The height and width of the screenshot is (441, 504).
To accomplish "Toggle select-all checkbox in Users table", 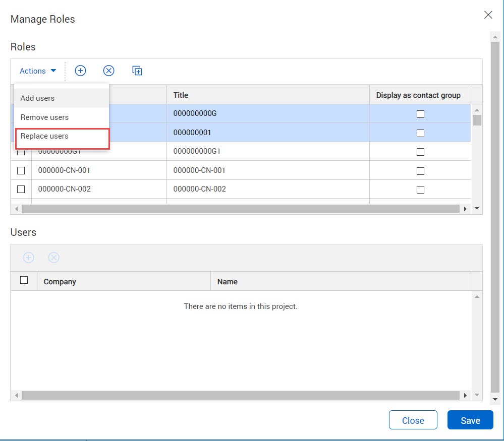I will [x=24, y=280].
